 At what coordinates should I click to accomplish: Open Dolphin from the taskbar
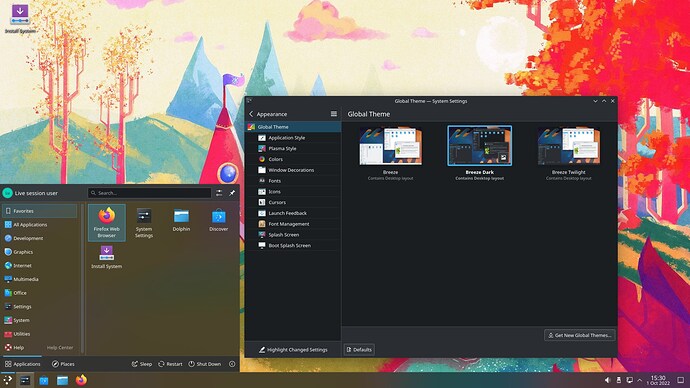[x=62, y=380]
